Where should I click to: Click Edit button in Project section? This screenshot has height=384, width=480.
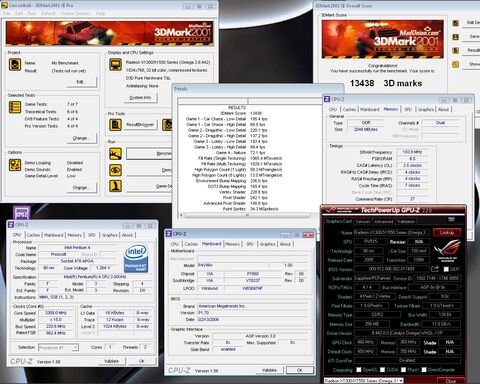[82, 82]
